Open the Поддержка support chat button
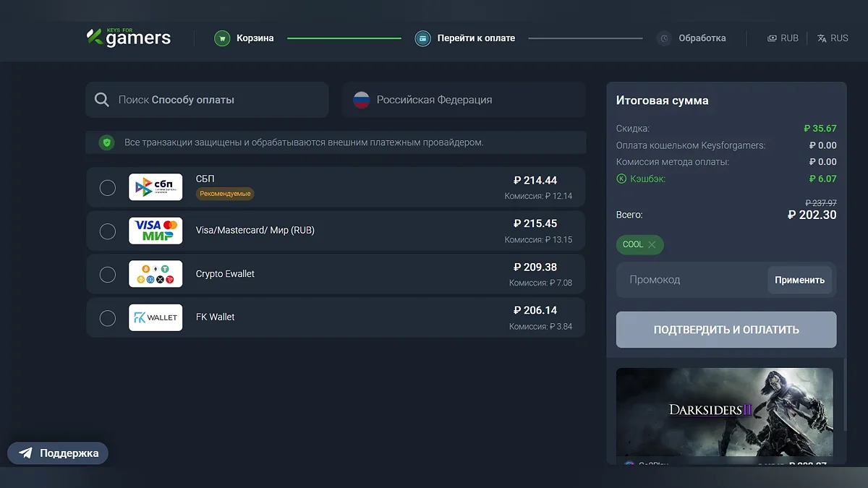The height and width of the screenshot is (488, 868). [x=58, y=453]
